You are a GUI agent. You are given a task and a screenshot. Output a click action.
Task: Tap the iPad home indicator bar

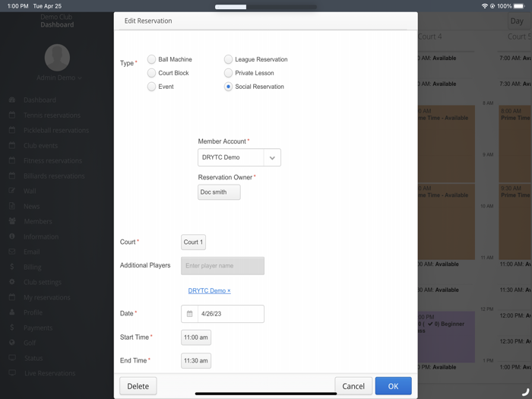click(266, 394)
